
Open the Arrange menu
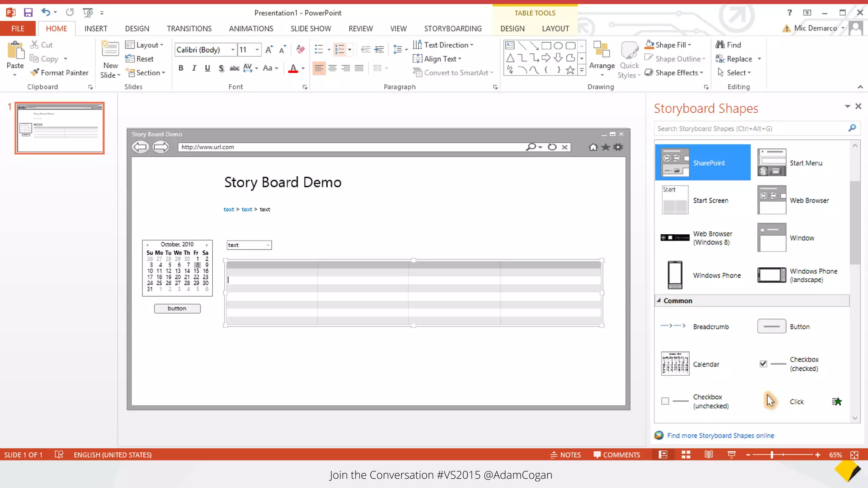[601, 59]
